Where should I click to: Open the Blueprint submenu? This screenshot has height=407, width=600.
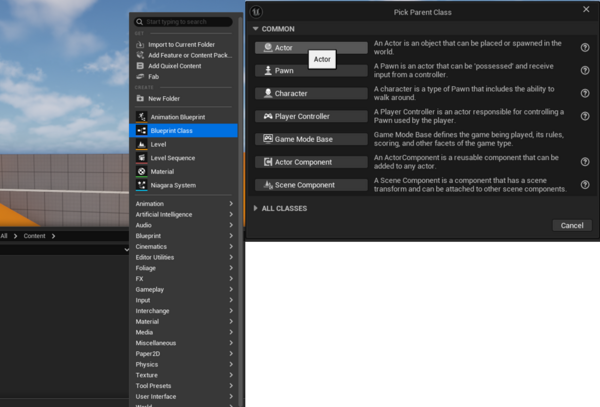pos(184,236)
